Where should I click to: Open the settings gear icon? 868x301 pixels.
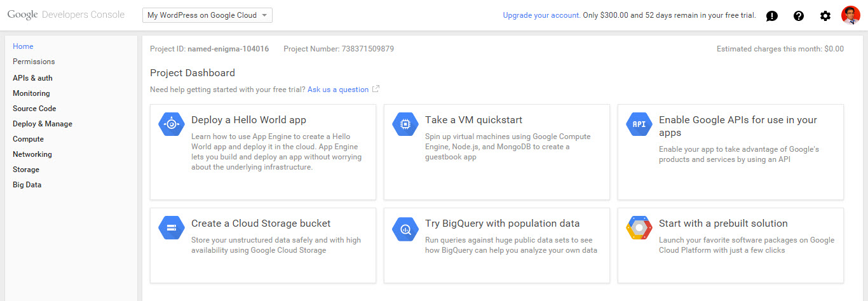[x=825, y=16]
